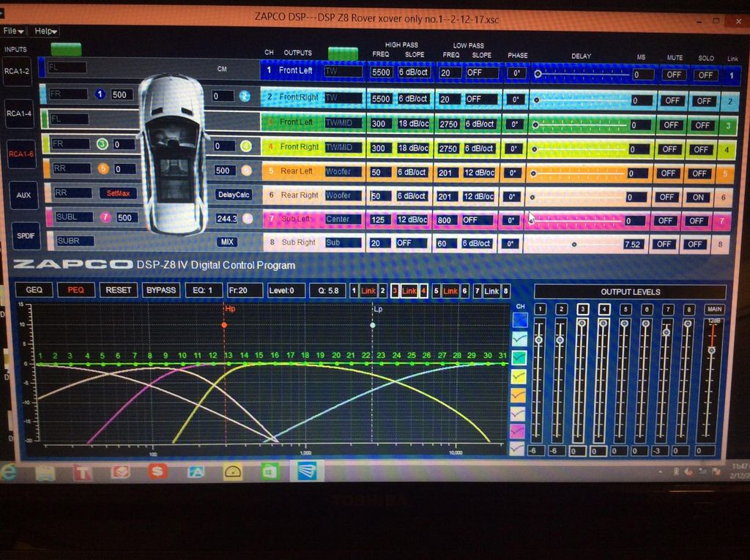Click the yellow-green circle 4 speaker icon

tap(246, 146)
